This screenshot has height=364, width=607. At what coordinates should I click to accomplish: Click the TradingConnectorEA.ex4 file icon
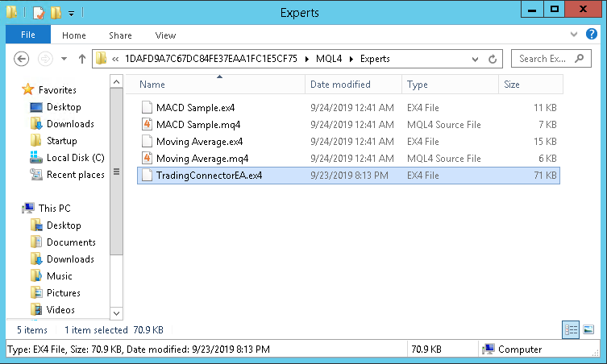[147, 176]
